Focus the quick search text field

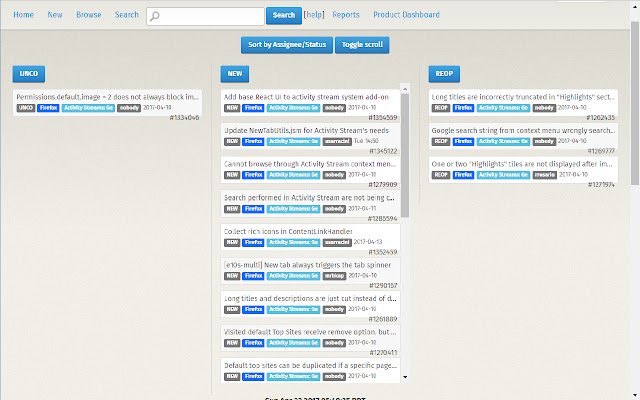pyautogui.click(x=205, y=16)
